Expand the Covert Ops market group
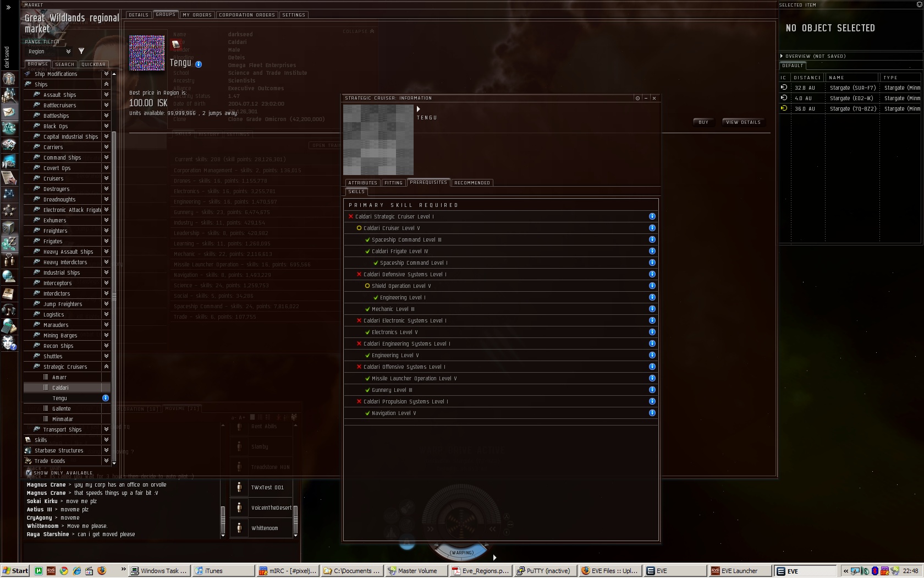This screenshot has height=578, width=924. [x=106, y=168]
